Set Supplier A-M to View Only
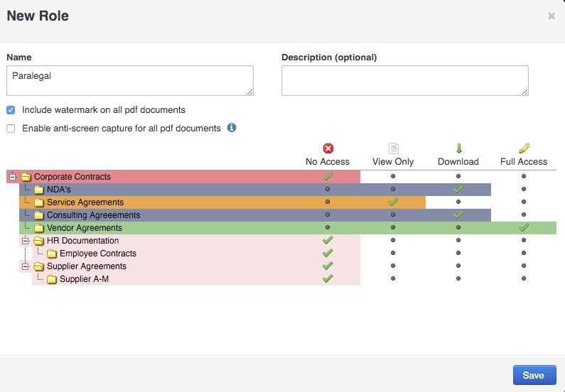This screenshot has width=565, height=392. 393,278
